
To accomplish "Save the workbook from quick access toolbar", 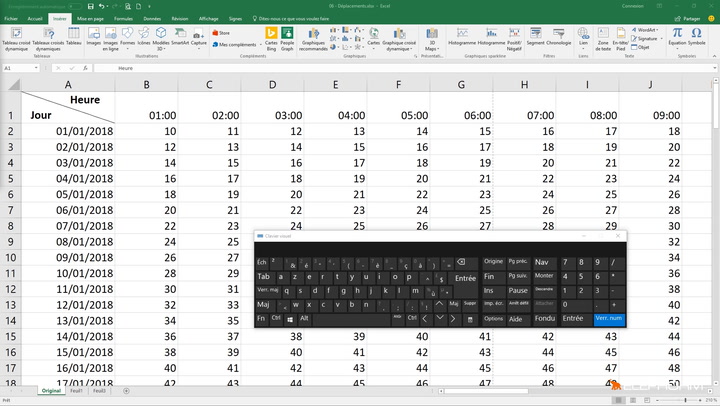I will [x=90, y=6].
